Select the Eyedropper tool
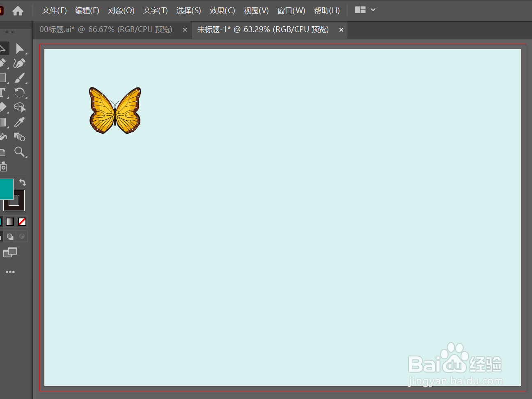Screen dimensions: 532x399 (19, 122)
